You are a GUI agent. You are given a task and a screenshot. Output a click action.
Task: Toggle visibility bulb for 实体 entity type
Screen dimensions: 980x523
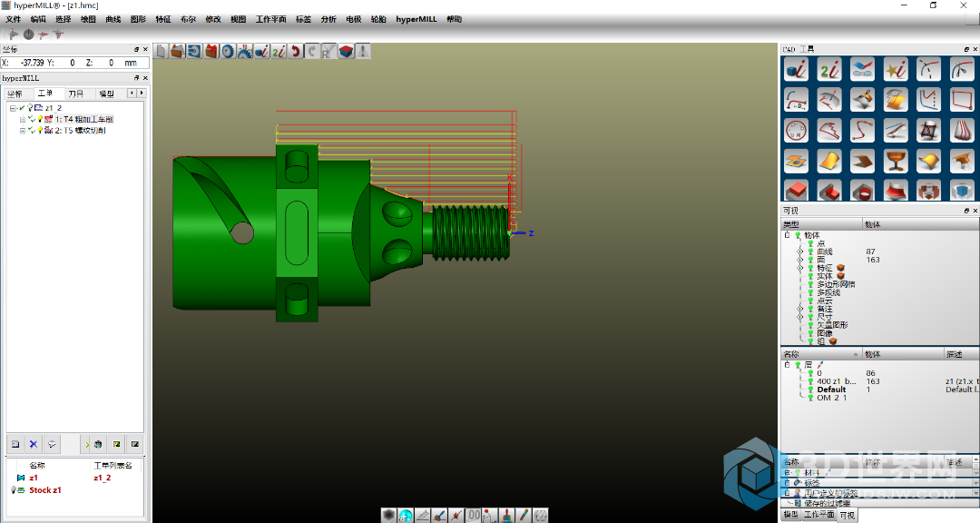tap(810, 276)
